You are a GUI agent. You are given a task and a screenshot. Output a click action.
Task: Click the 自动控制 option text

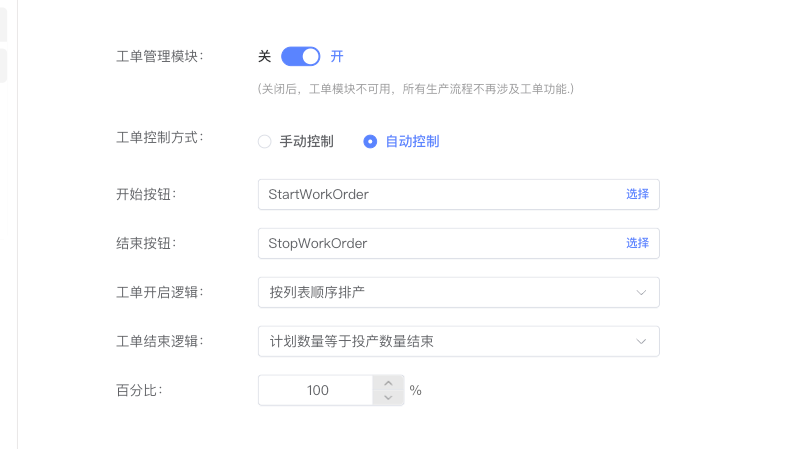tap(412, 141)
